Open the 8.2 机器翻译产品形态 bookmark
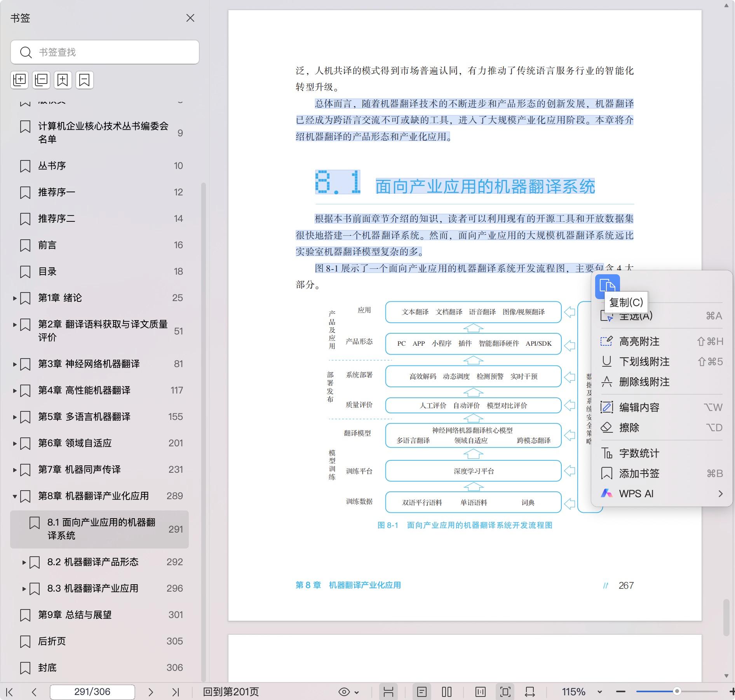The width and height of the screenshot is (735, 700). point(93,562)
